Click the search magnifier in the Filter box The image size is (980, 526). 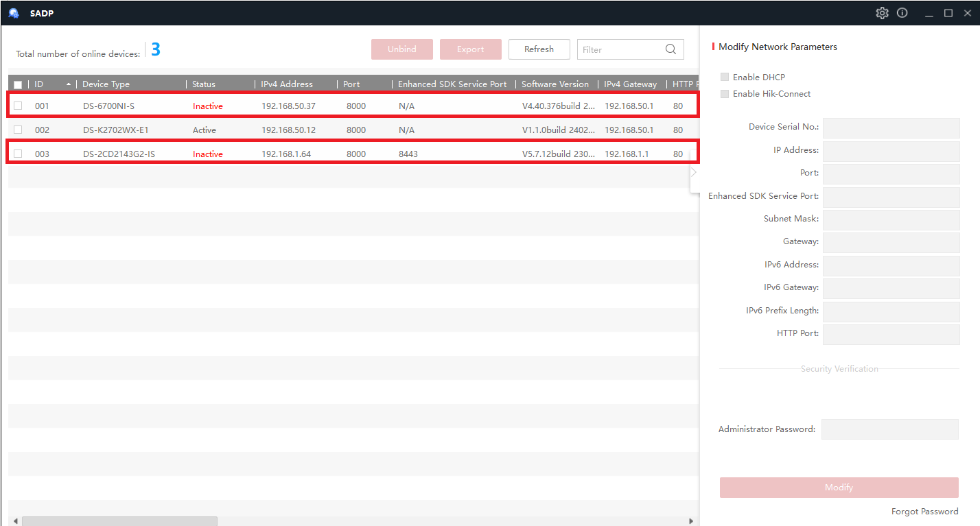click(670, 49)
